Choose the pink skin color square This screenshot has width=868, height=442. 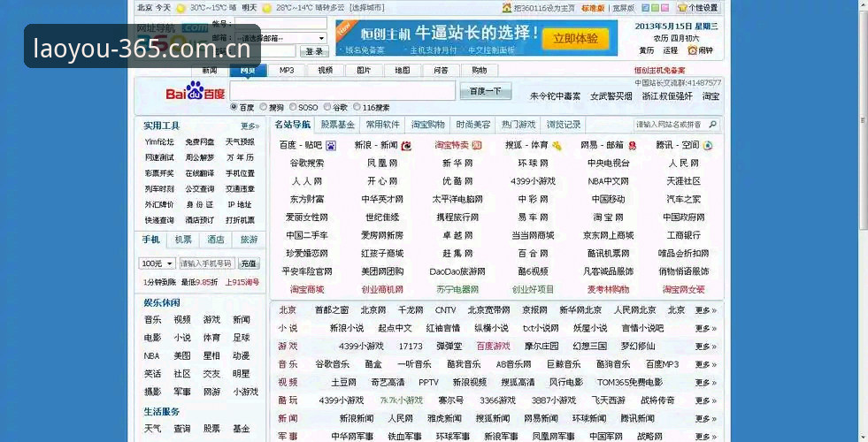[x=664, y=8]
